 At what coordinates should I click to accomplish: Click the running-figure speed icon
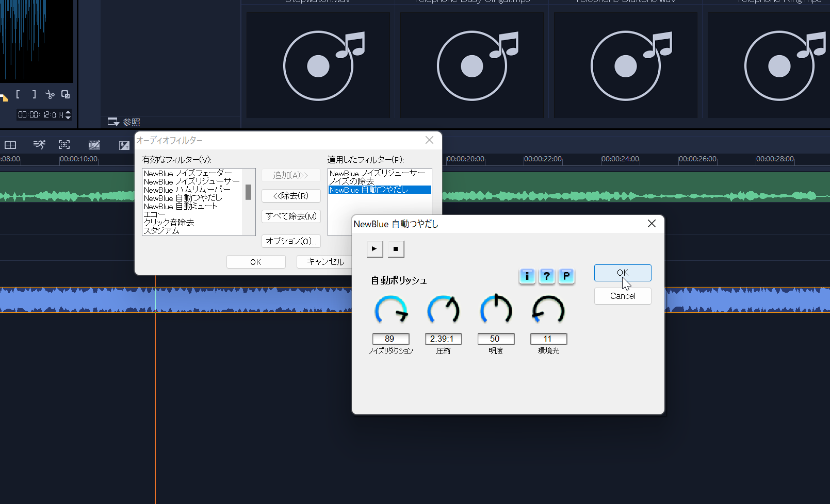(39, 145)
